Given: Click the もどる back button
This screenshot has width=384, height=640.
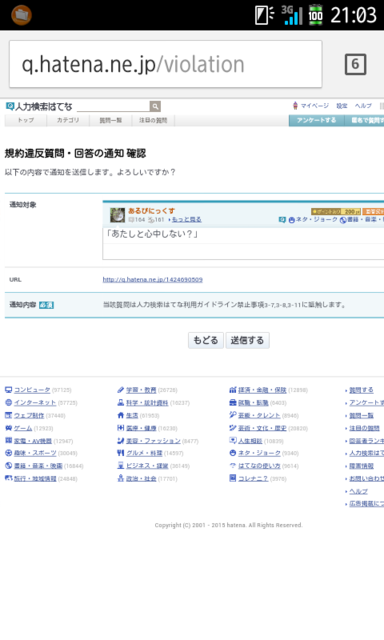Looking at the screenshot, I should coord(206,340).
